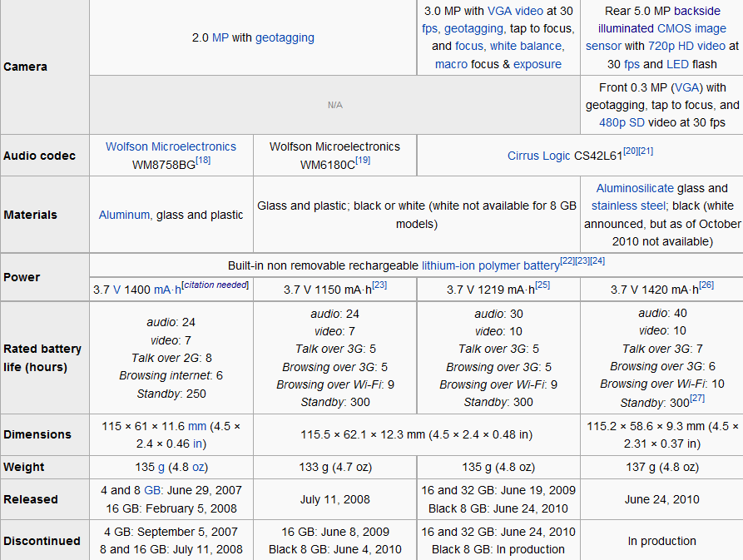Click the Cirrus Logic link
Viewport: 743px width, 560px height.
(538, 156)
